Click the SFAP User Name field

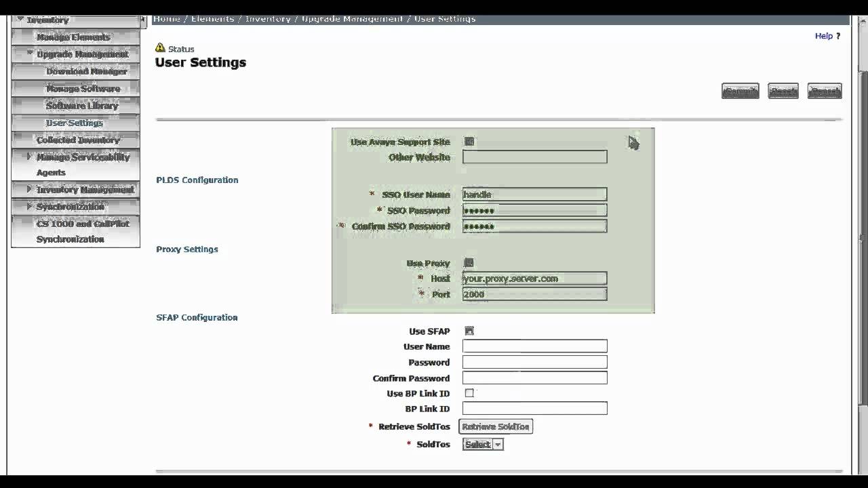point(534,346)
